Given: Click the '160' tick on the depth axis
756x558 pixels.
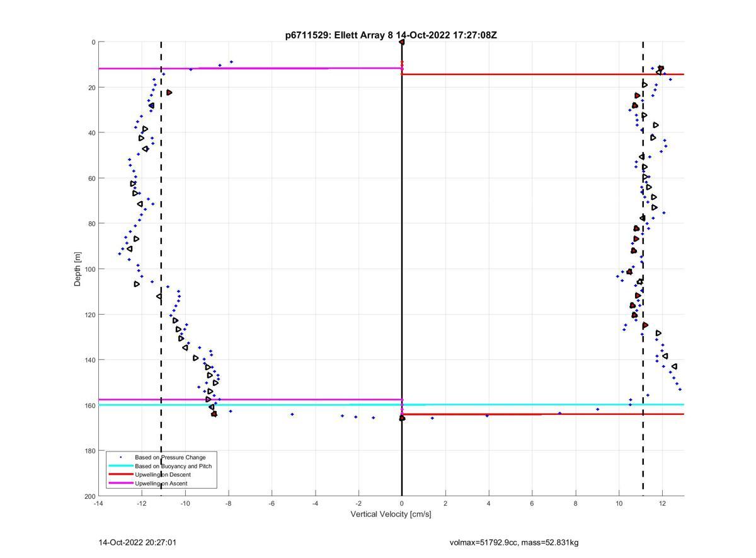Looking at the screenshot, I should (89, 405).
